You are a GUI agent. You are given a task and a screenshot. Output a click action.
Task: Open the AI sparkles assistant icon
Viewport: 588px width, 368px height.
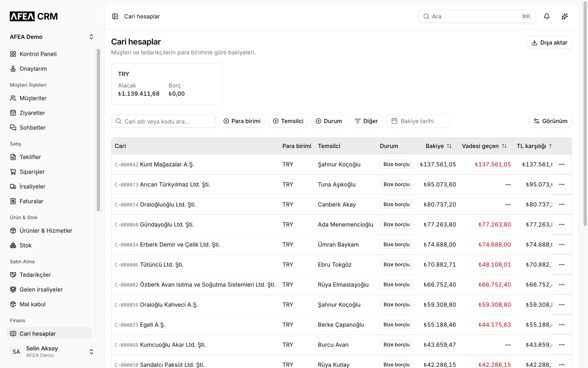tap(565, 16)
